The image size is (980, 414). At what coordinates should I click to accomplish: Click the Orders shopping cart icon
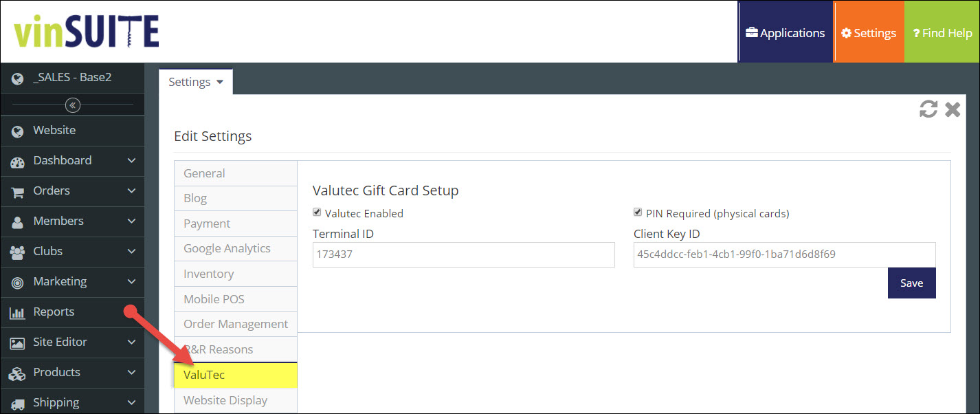(x=18, y=191)
